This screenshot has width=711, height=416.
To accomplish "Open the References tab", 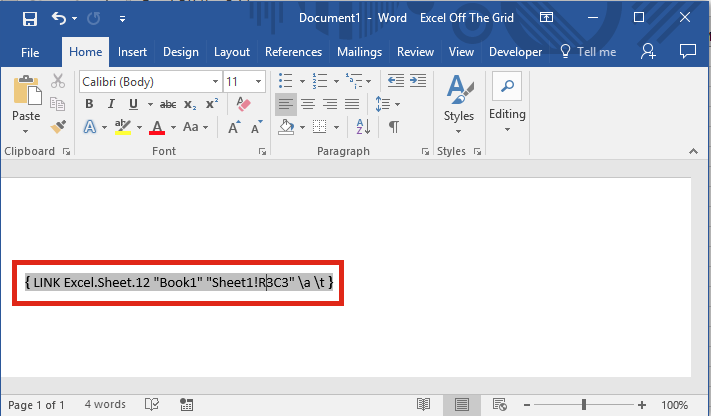I will pos(293,52).
